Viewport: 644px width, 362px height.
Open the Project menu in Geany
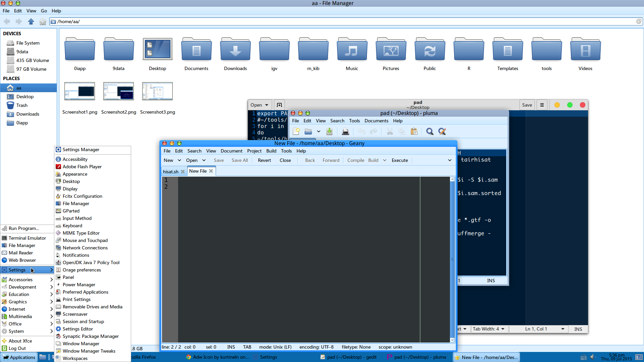coord(254,151)
